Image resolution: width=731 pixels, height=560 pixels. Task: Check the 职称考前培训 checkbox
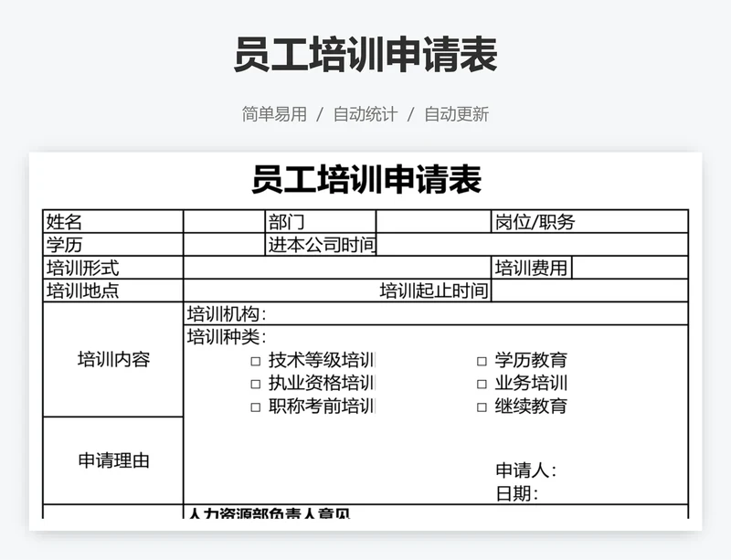(256, 407)
